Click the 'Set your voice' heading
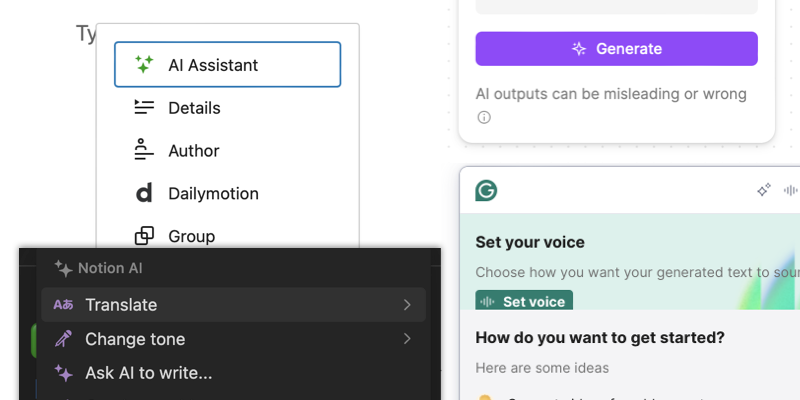This screenshot has height=400, width=800. click(530, 242)
